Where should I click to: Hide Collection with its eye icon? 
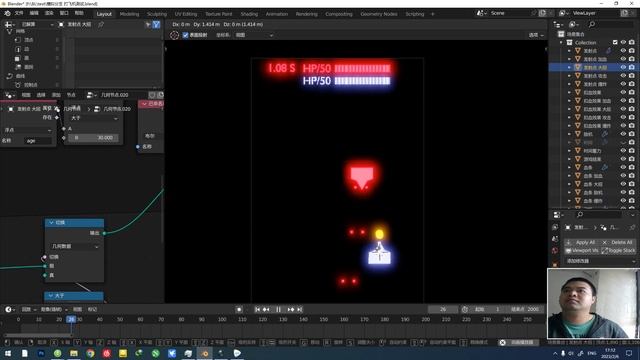623,42
